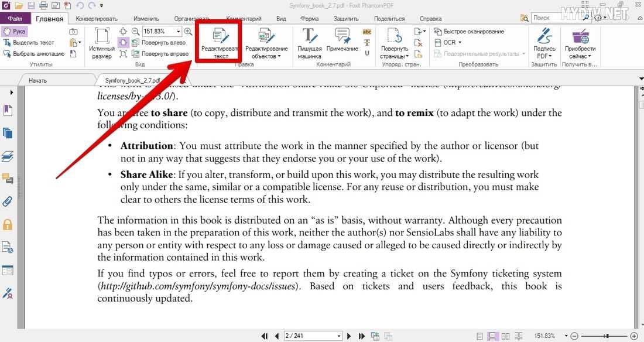Viewport: 644px width, 342px height.
Task: Go to next page using arrow
Action: 349,336
